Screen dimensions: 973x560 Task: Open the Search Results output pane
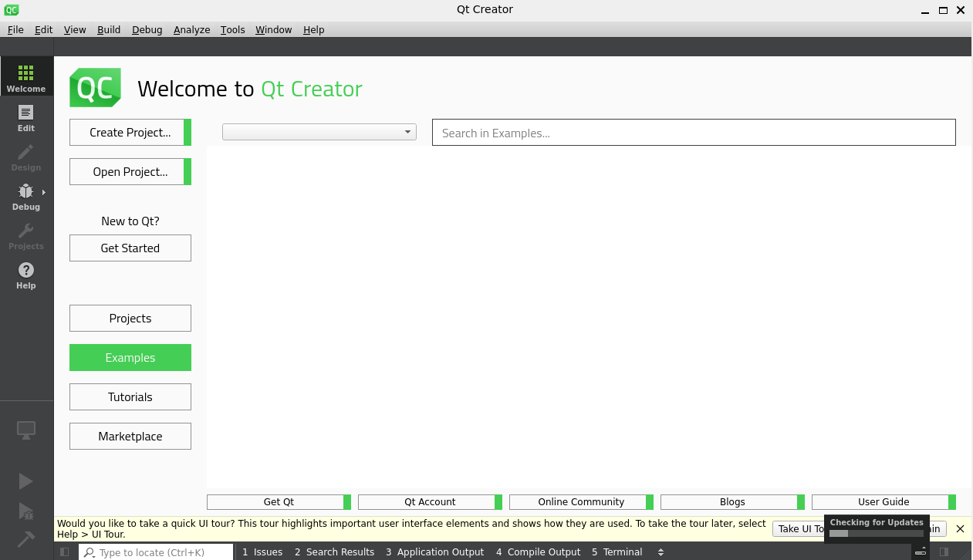(334, 552)
